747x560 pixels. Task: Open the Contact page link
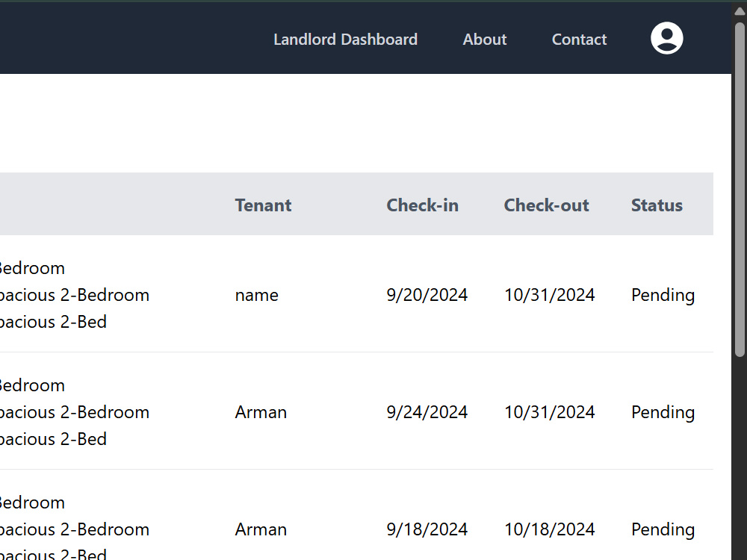coord(579,39)
